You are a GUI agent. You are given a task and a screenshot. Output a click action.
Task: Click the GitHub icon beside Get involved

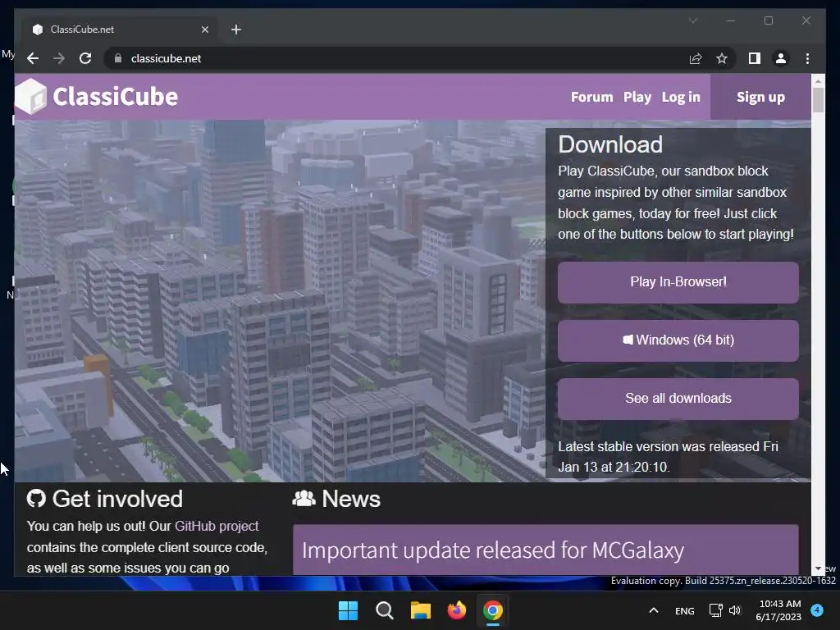(x=36, y=499)
